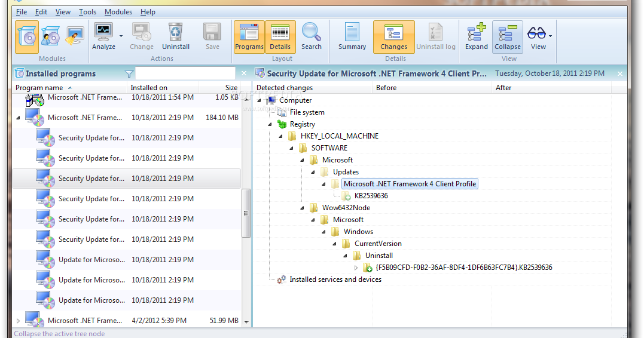Click the installed programs filter text box
The image size is (644, 338).
185,73
